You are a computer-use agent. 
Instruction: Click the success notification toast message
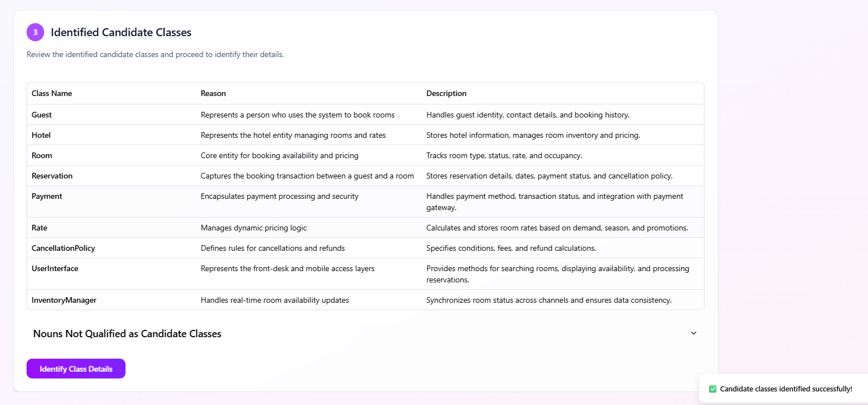785,389
